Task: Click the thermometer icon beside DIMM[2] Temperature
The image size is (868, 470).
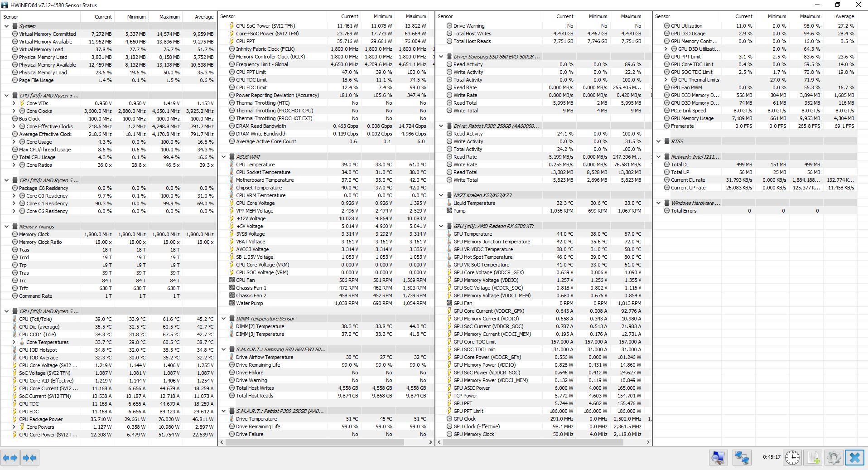Action: (x=232, y=326)
